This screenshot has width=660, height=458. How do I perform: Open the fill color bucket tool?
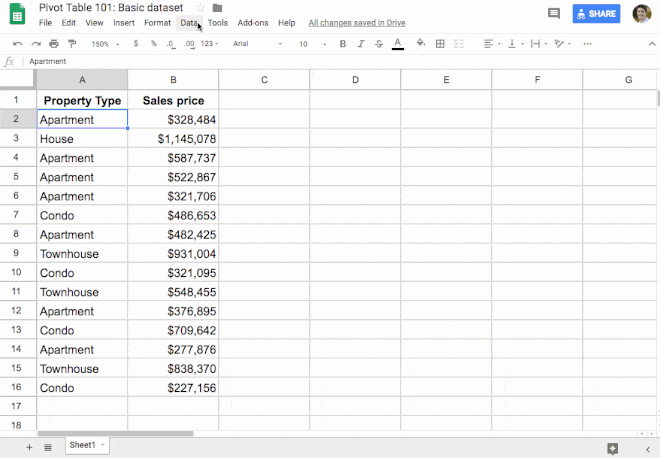coord(420,44)
